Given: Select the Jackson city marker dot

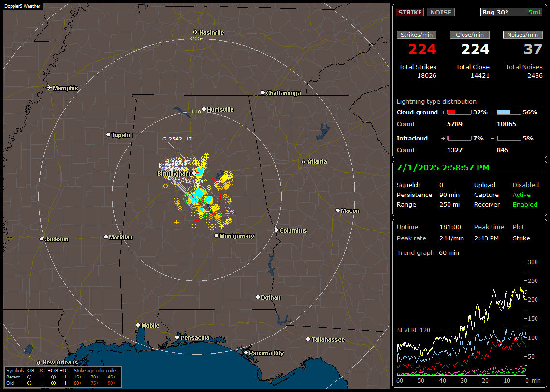Looking at the screenshot, I should tap(42, 239).
